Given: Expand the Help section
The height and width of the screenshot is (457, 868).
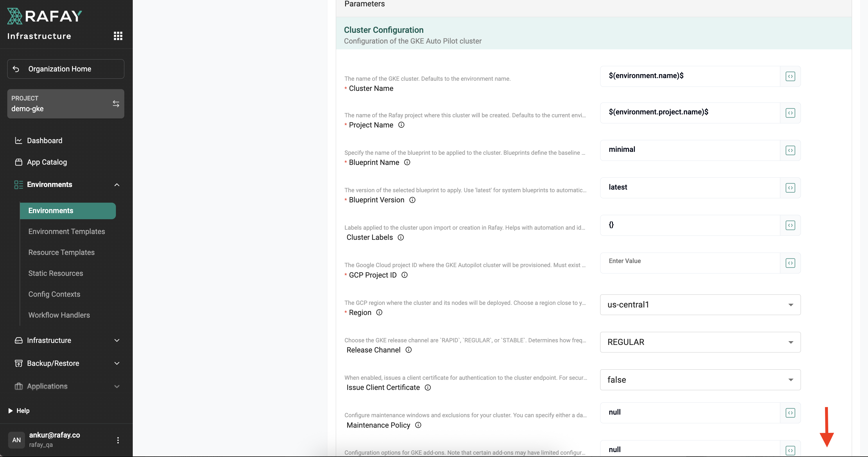Looking at the screenshot, I should (11, 411).
